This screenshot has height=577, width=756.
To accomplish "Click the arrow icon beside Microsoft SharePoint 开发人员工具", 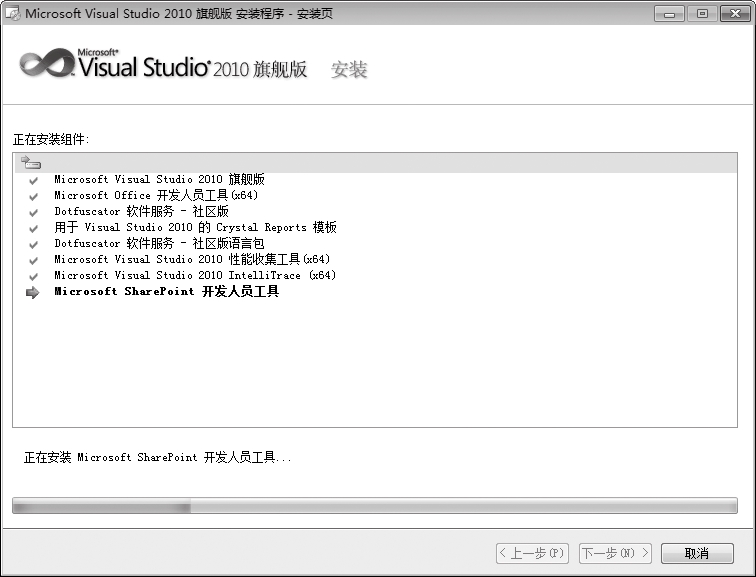I will coord(33,292).
